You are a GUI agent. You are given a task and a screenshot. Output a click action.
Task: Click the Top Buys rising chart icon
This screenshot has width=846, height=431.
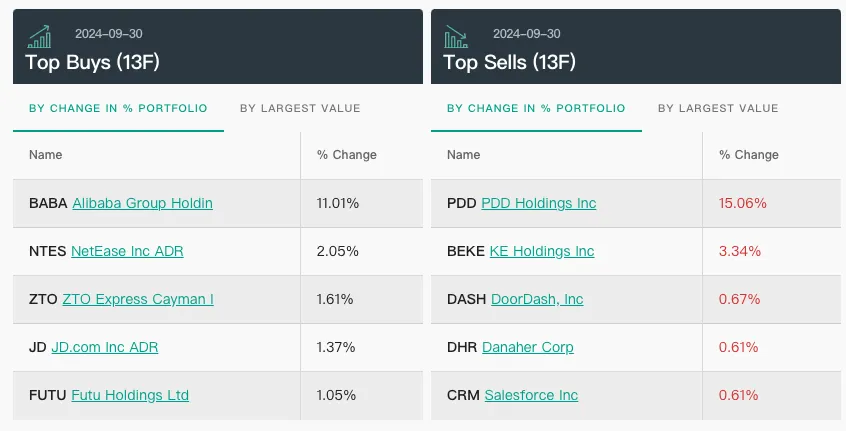[40, 37]
